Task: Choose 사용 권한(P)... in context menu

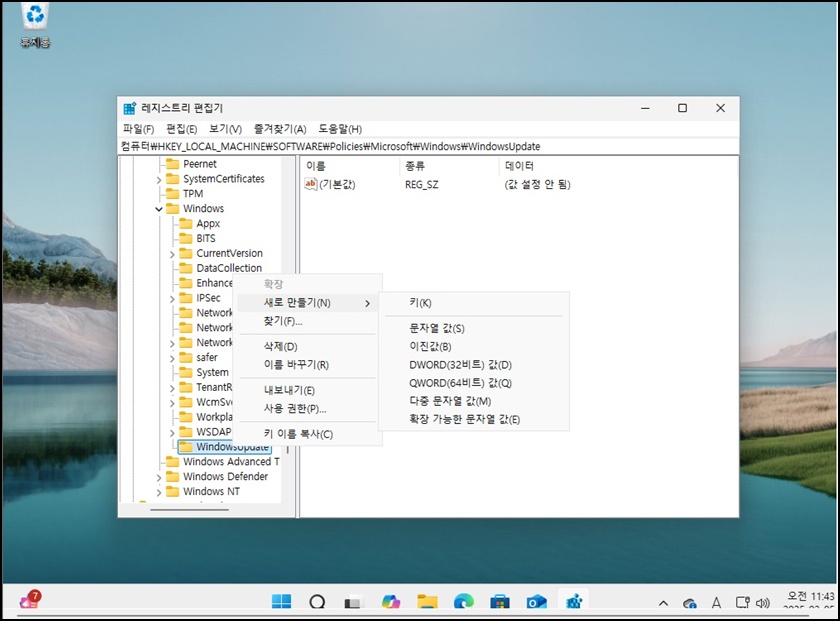Action: pyautogui.click(x=309, y=408)
